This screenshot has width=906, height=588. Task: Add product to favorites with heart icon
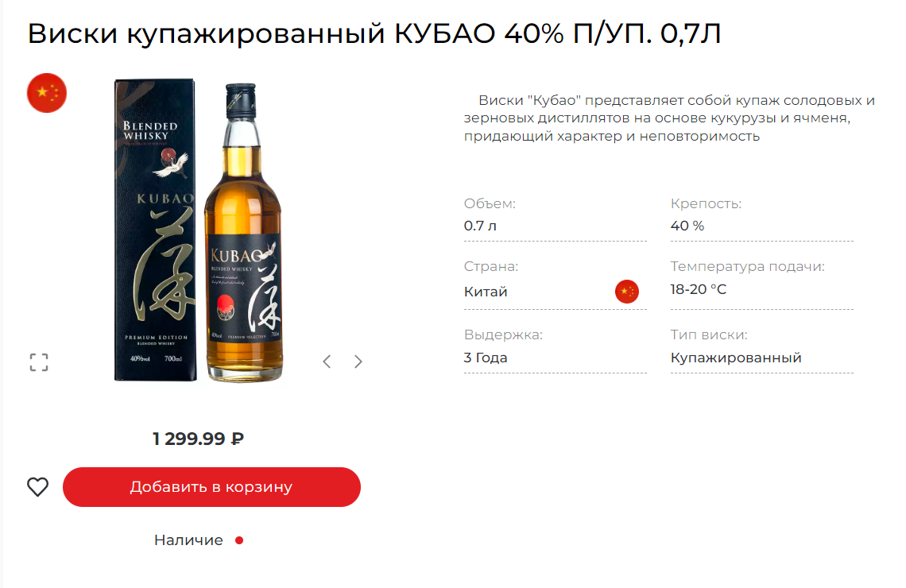click(38, 487)
